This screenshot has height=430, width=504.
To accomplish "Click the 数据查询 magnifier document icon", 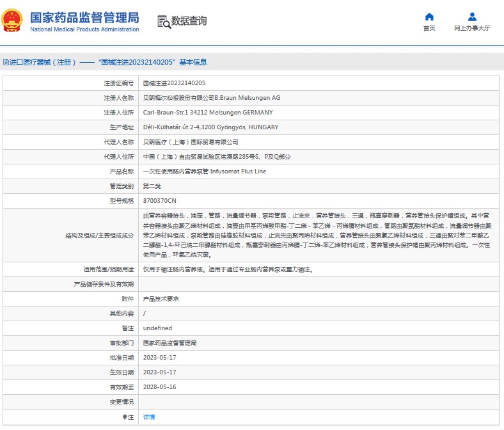I will (164, 22).
